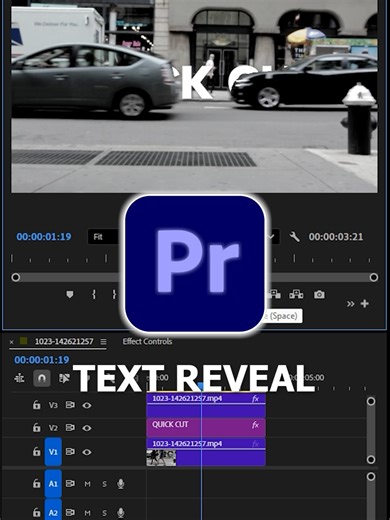Select the 1023-142621257.mp4 clip on V1

206,452
